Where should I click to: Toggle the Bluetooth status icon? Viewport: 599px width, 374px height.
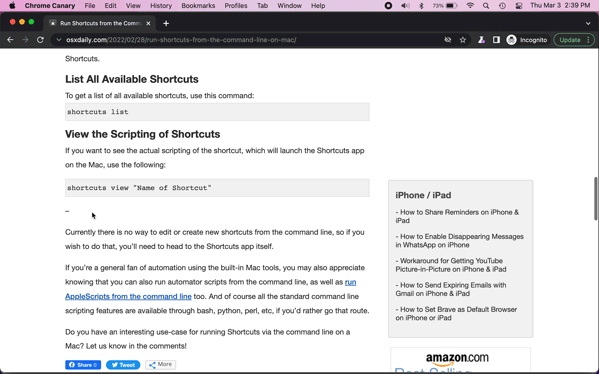[x=421, y=6]
